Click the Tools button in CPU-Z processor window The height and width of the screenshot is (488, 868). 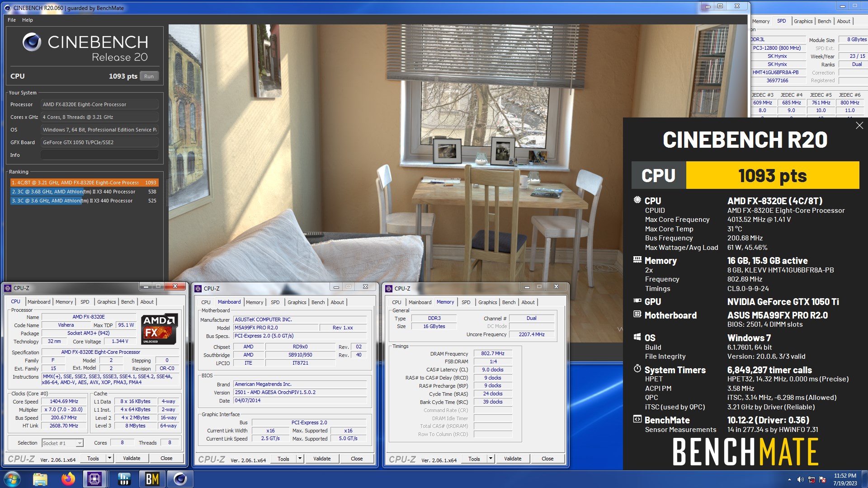click(93, 458)
